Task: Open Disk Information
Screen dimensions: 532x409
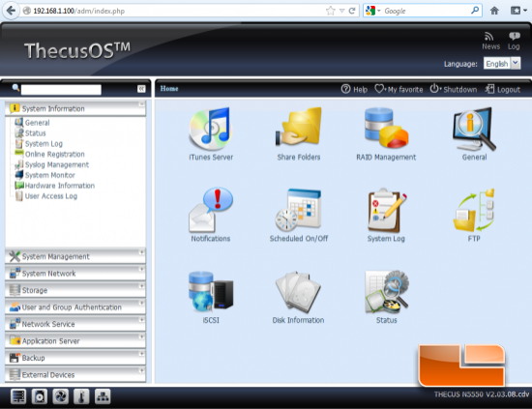Action: coord(298,292)
